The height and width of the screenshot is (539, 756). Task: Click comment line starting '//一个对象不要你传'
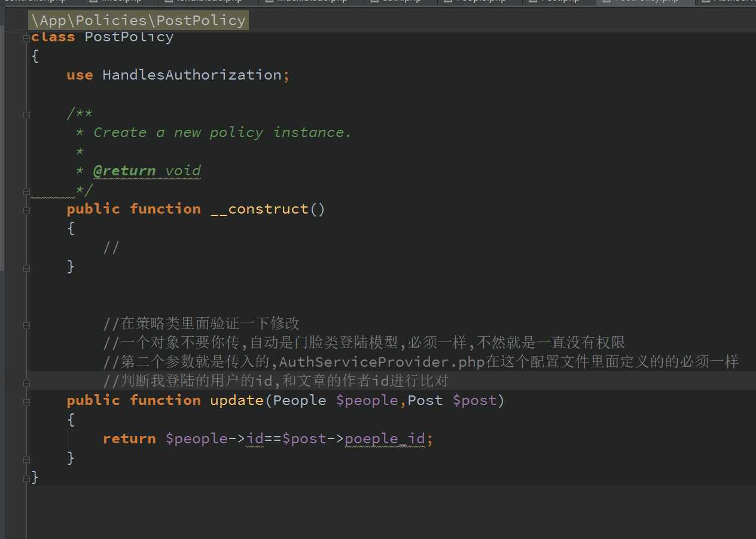(x=364, y=343)
